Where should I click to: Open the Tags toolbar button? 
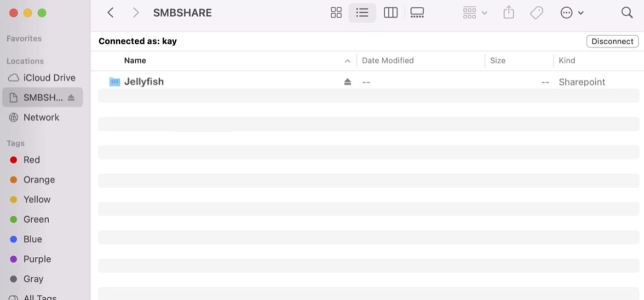(536, 13)
